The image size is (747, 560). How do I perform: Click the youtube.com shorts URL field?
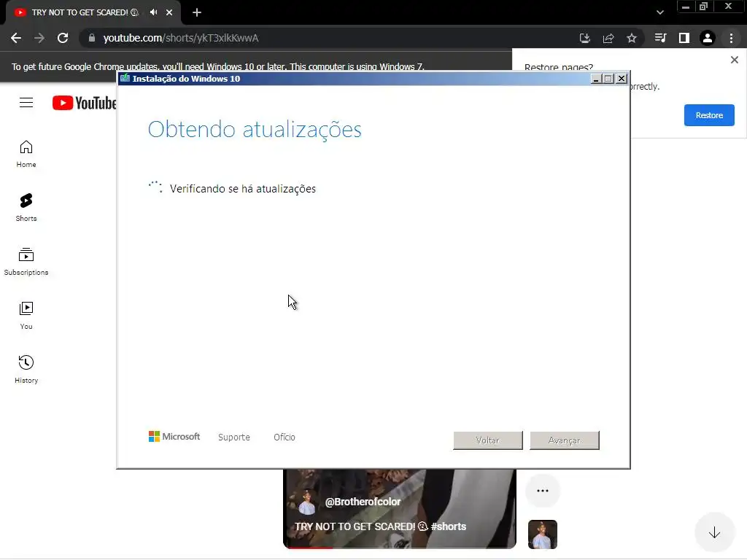point(181,38)
